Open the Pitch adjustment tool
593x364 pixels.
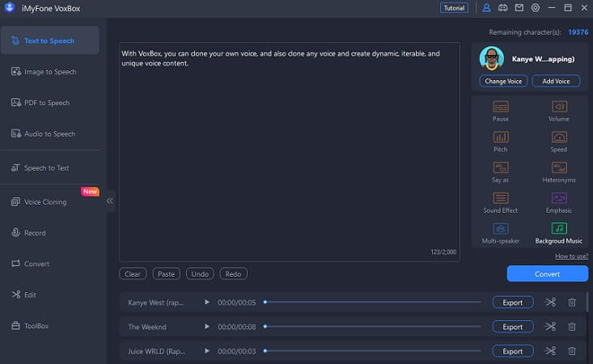500,142
